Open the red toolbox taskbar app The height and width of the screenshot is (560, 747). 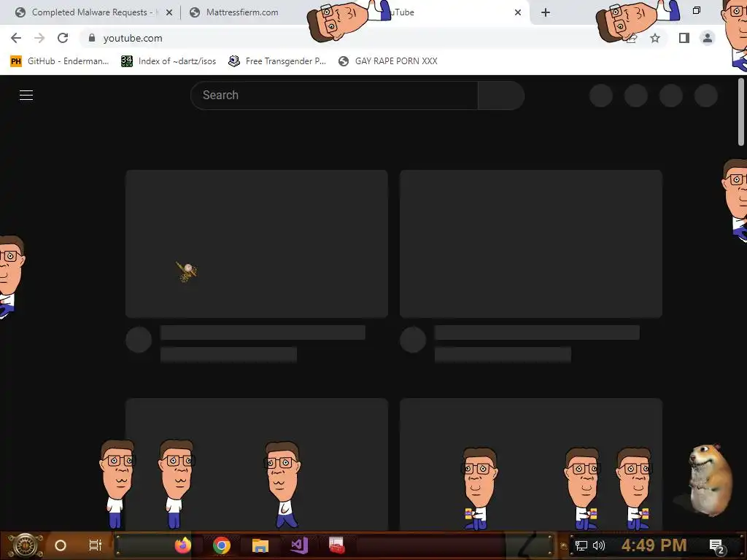[336, 545]
